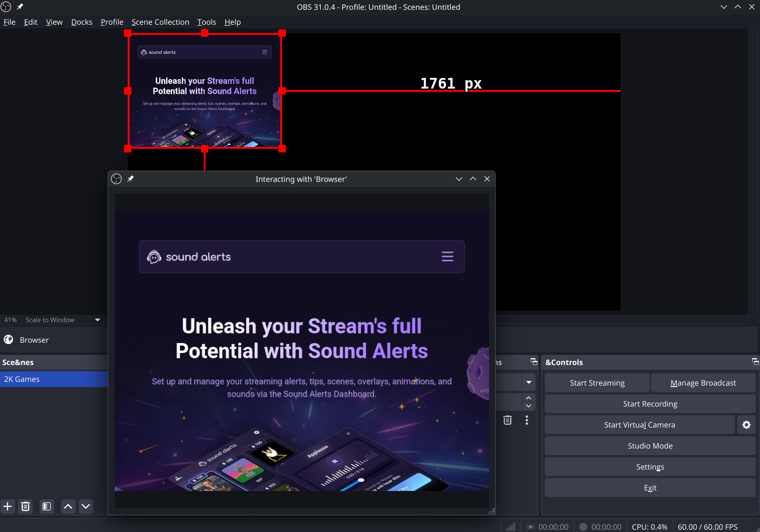Open the Profile menu

pos(112,22)
